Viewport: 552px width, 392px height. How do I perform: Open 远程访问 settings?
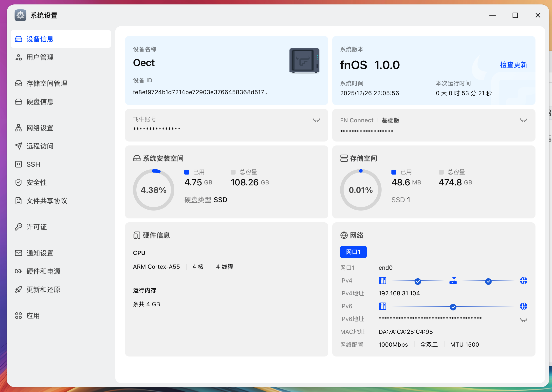pos(39,146)
